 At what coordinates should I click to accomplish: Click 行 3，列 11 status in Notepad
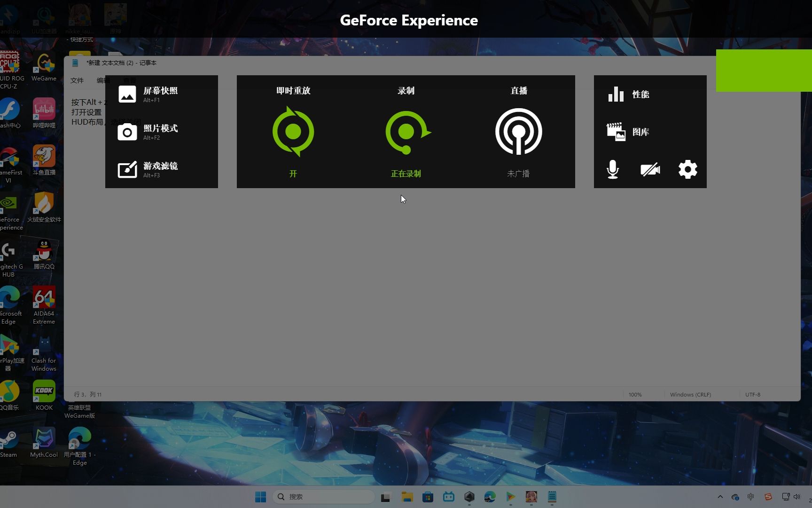(88, 395)
